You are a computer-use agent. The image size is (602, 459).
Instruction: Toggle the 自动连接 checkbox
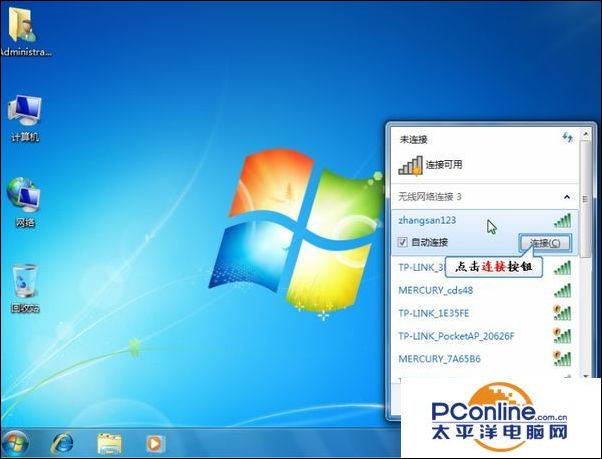coord(402,242)
